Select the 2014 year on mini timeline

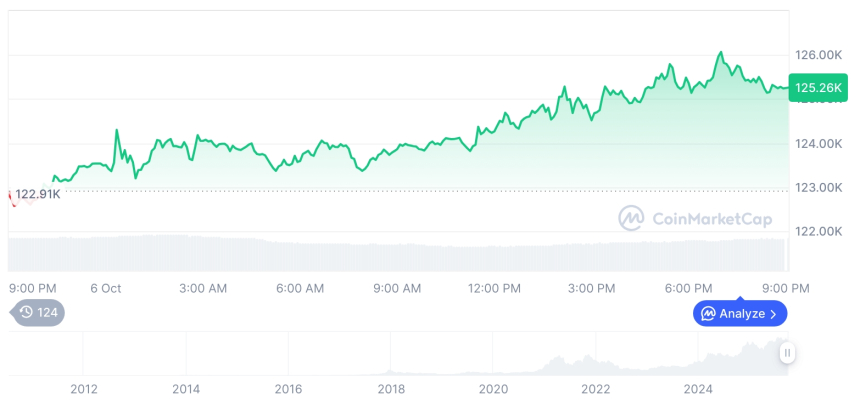point(185,389)
